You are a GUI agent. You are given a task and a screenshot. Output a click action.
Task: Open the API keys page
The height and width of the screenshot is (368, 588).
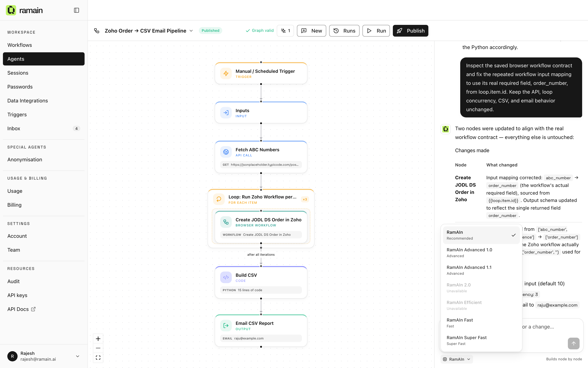pyautogui.click(x=44, y=295)
